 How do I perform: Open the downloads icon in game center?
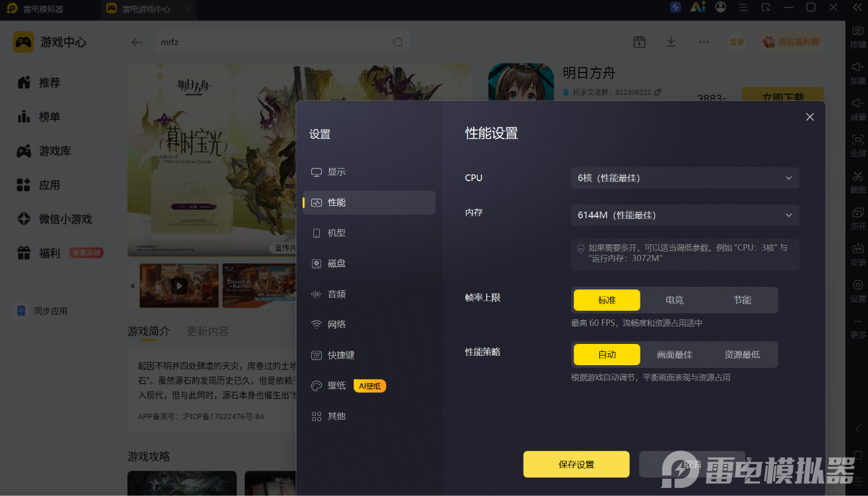pos(672,42)
